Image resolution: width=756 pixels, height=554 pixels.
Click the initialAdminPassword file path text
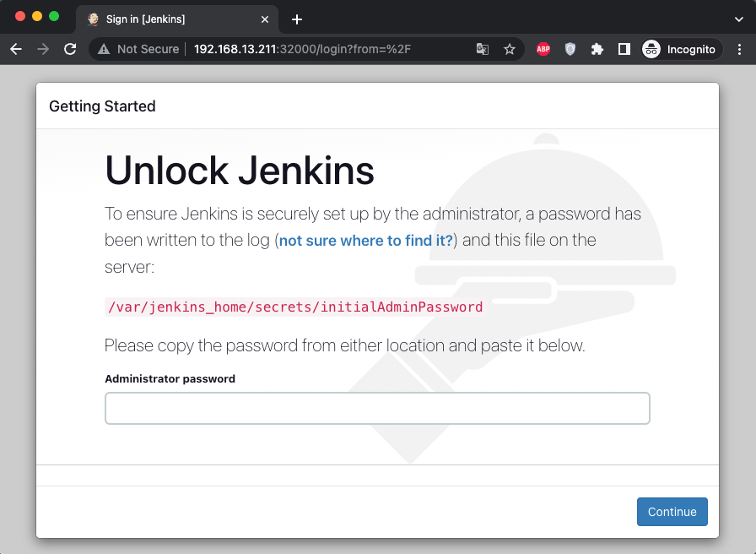295,307
